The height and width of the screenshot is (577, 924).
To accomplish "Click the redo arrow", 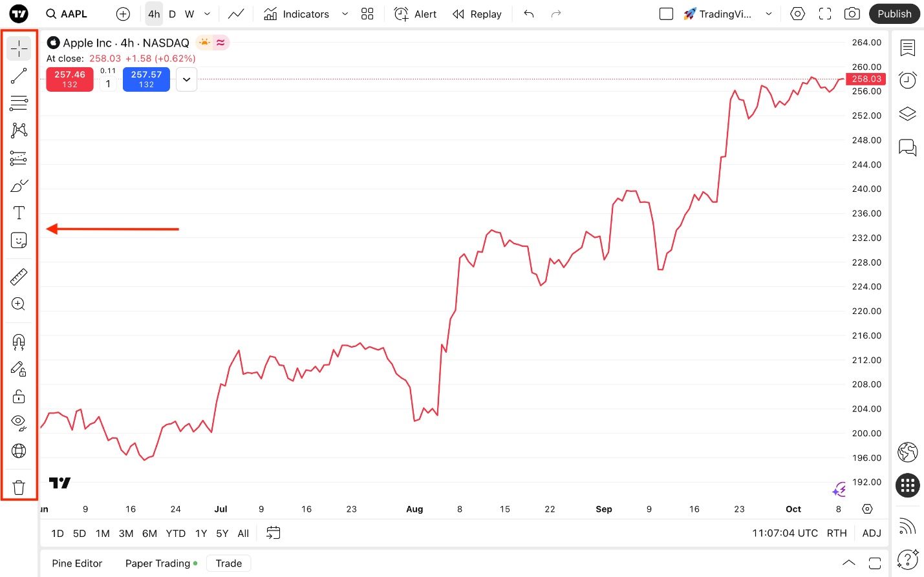I will click(556, 14).
